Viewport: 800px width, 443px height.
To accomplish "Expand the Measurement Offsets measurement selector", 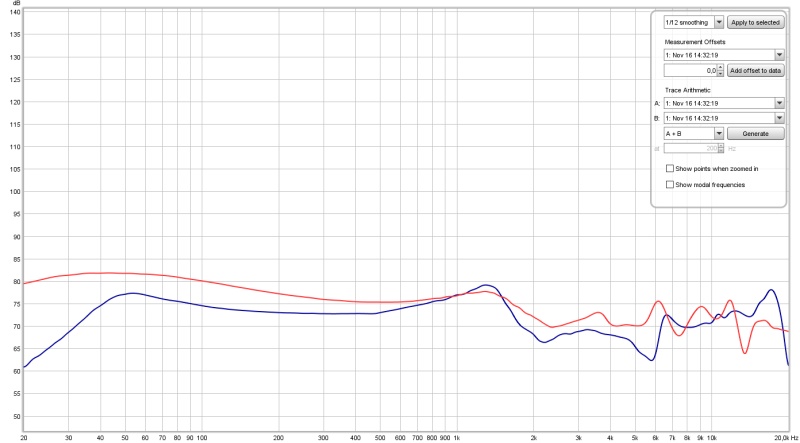I will click(778, 55).
